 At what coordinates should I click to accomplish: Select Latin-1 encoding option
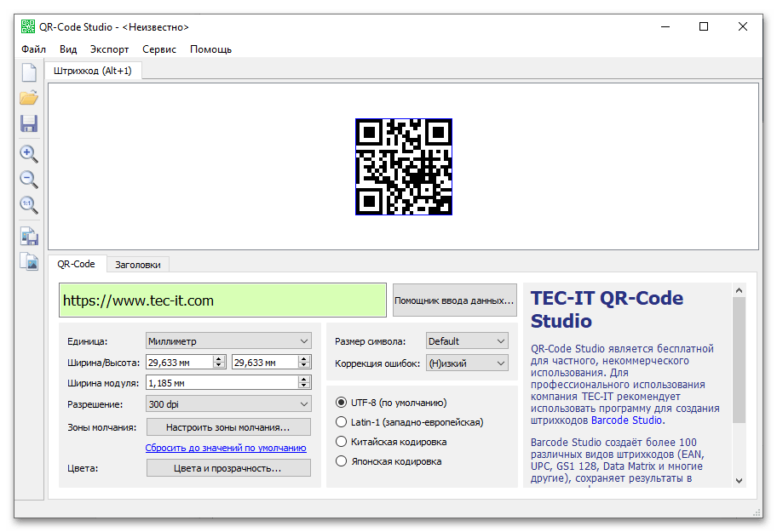342,422
